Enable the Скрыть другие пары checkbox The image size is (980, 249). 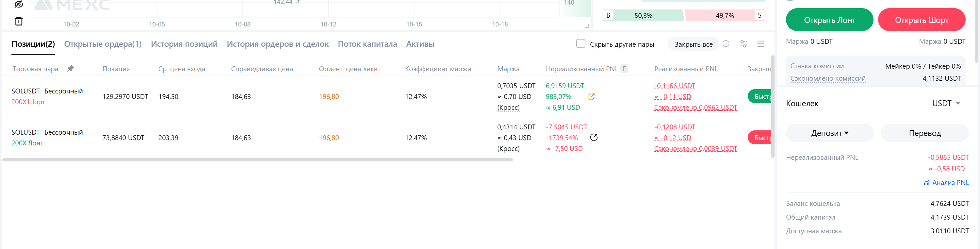click(580, 44)
